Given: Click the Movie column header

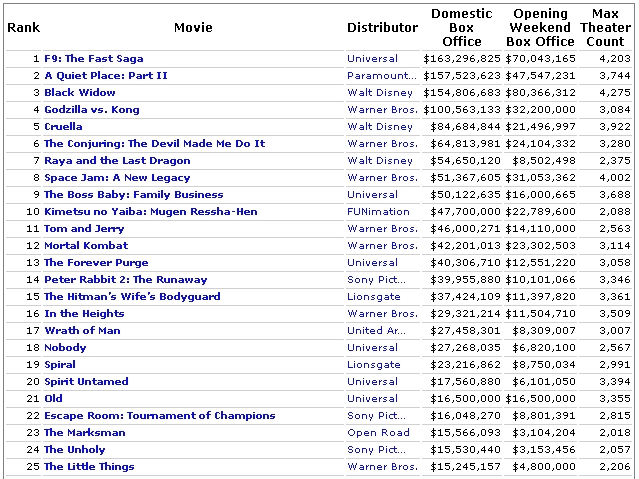Looking at the screenshot, I should [x=193, y=27].
